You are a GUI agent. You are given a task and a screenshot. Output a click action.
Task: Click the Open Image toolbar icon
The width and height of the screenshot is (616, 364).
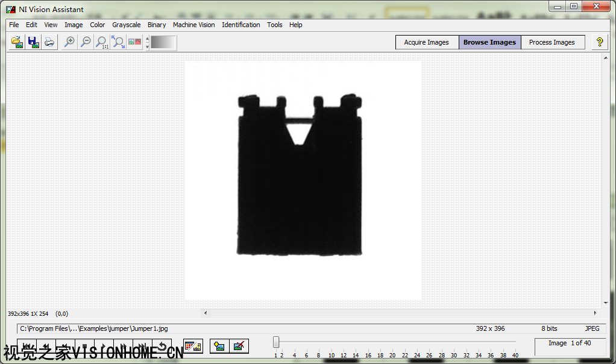pos(17,42)
